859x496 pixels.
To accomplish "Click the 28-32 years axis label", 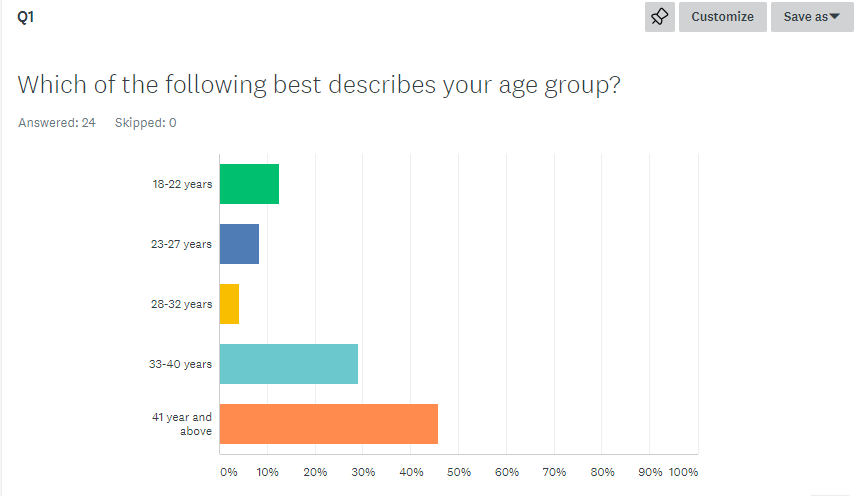I will (181, 304).
